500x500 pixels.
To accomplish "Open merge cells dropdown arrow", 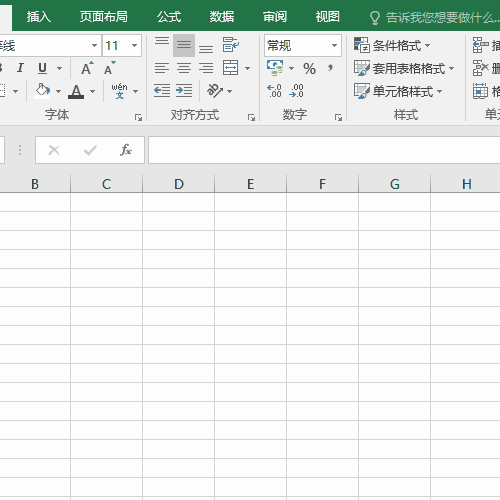I will click(x=247, y=68).
